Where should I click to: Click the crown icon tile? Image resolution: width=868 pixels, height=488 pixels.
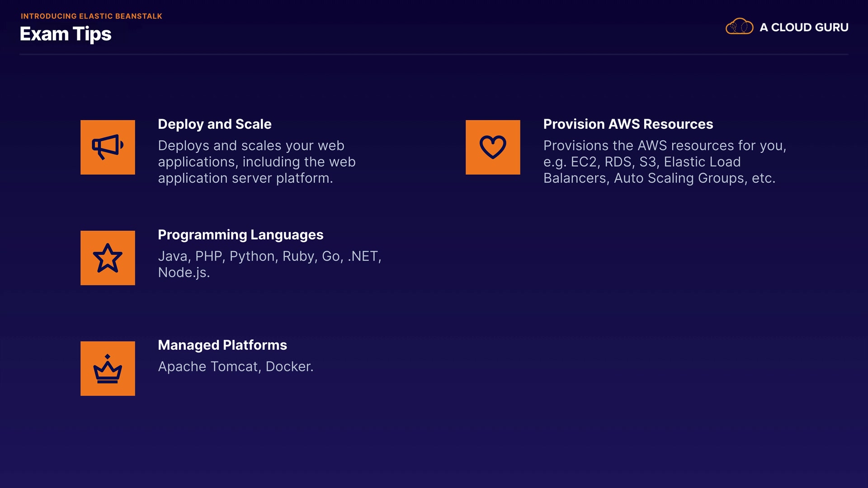(108, 369)
